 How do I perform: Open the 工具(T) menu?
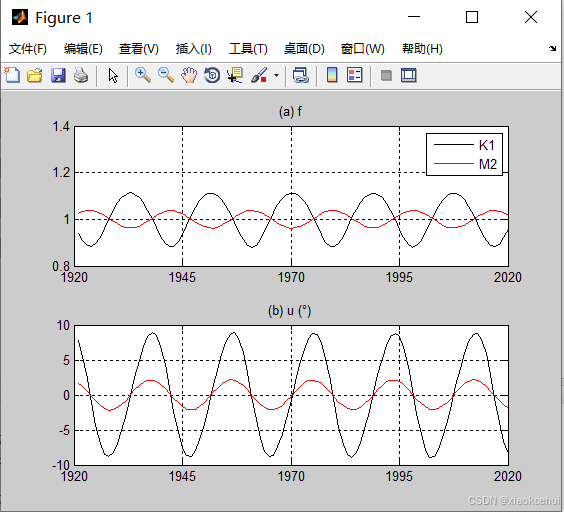[x=248, y=49]
